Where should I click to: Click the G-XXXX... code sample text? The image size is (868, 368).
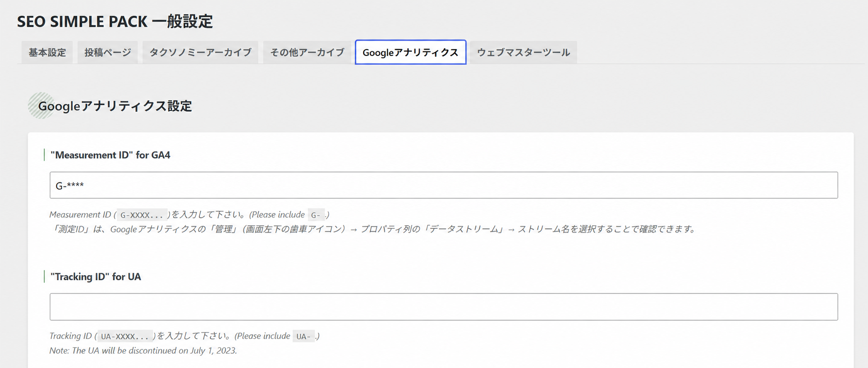[142, 215]
